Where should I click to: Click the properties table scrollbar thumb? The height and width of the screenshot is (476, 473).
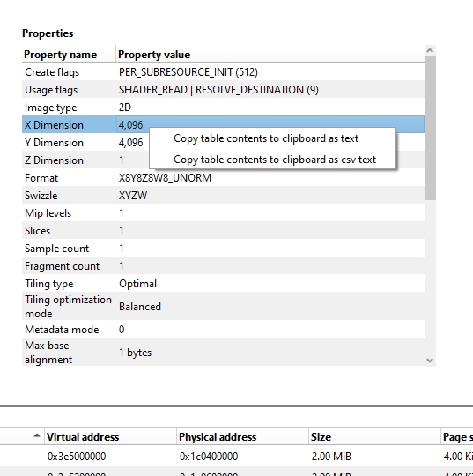click(430, 128)
